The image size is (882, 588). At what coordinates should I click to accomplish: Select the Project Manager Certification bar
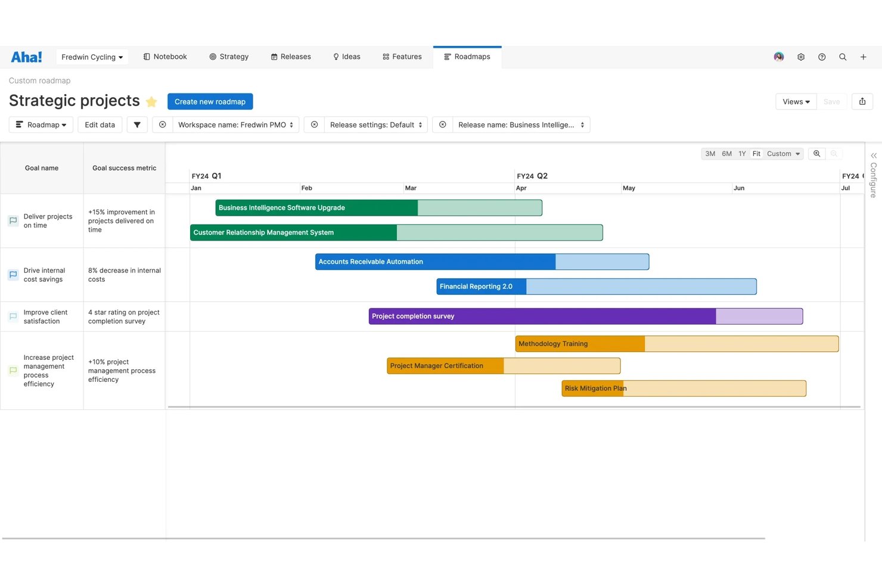(x=504, y=366)
